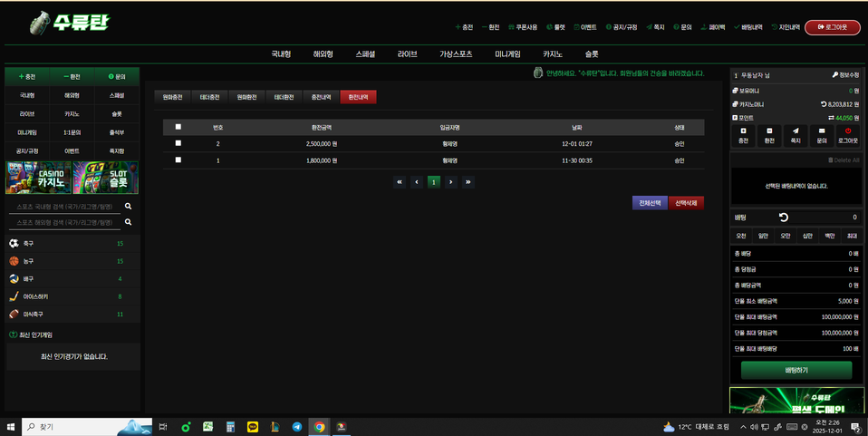This screenshot has height=436, width=868.
Task: Check the box for row number 1
Action: pyautogui.click(x=178, y=160)
